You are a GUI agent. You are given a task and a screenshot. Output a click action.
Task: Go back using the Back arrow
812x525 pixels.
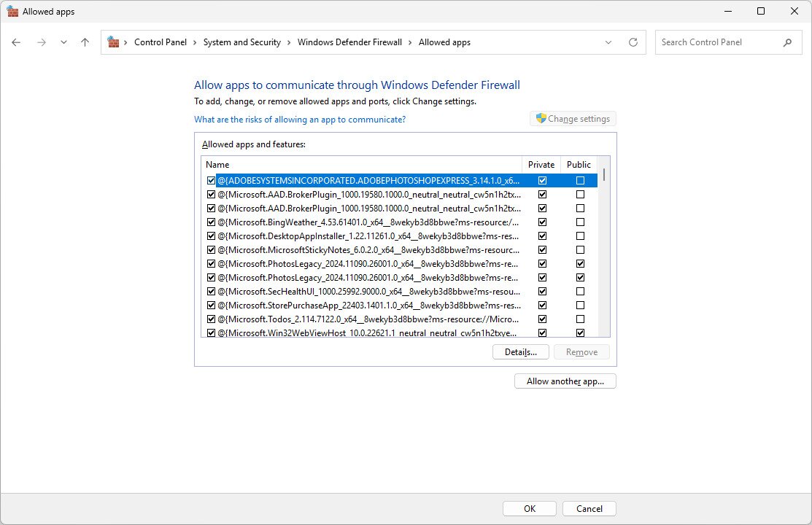[x=16, y=42]
